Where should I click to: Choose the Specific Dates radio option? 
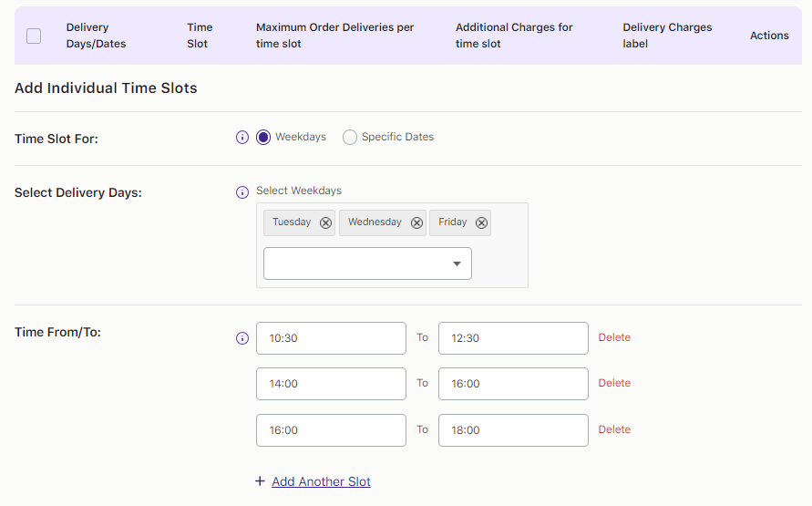click(x=350, y=138)
